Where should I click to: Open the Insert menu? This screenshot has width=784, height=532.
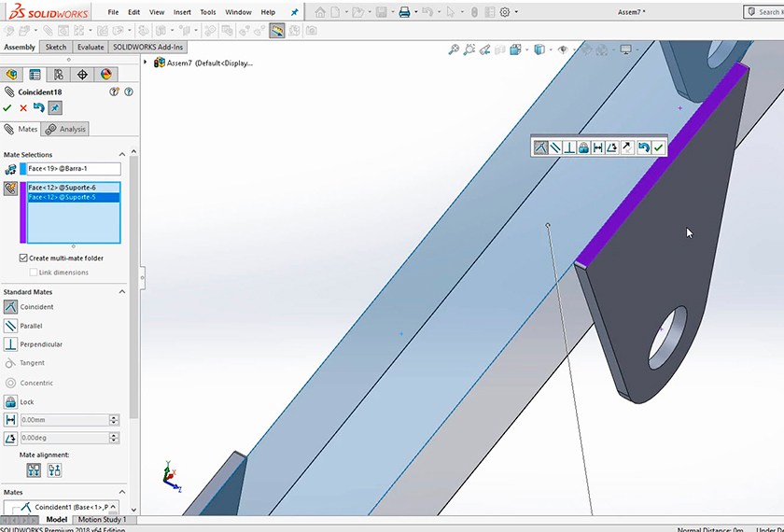point(182,12)
